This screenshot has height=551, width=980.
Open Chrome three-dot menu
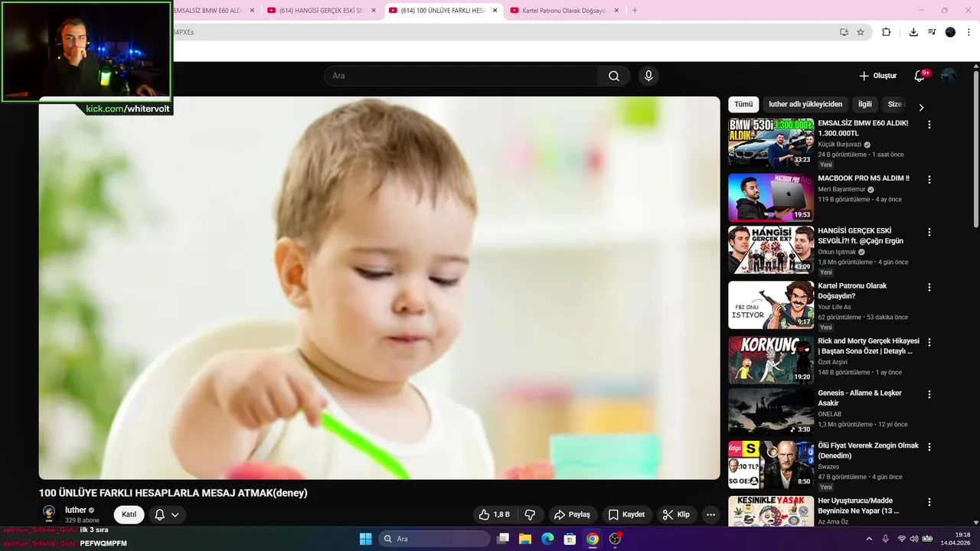(x=969, y=32)
